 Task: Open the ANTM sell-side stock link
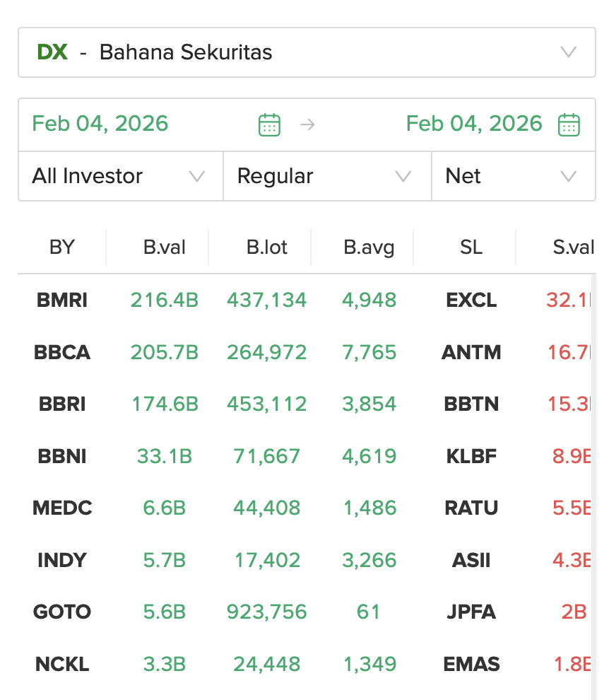(471, 352)
